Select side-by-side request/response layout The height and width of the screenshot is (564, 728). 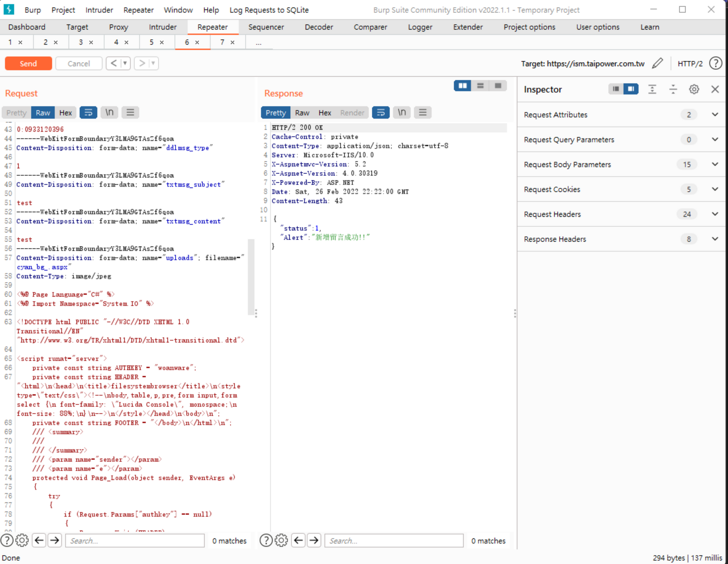[x=463, y=86]
